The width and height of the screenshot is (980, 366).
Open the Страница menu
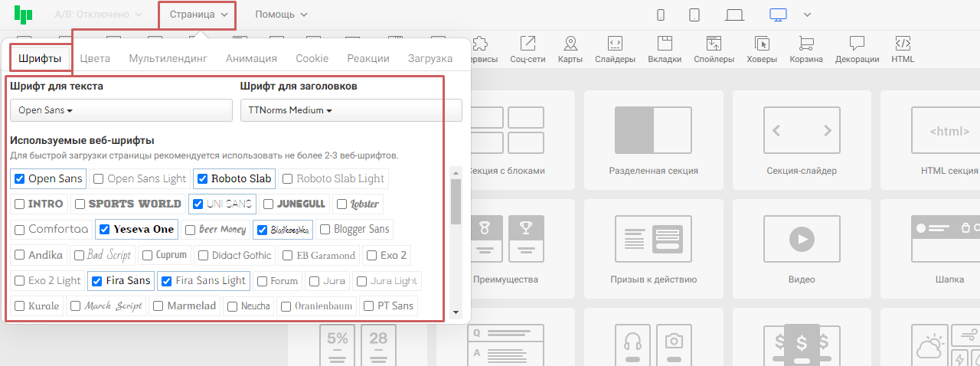click(x=198, y=15)
